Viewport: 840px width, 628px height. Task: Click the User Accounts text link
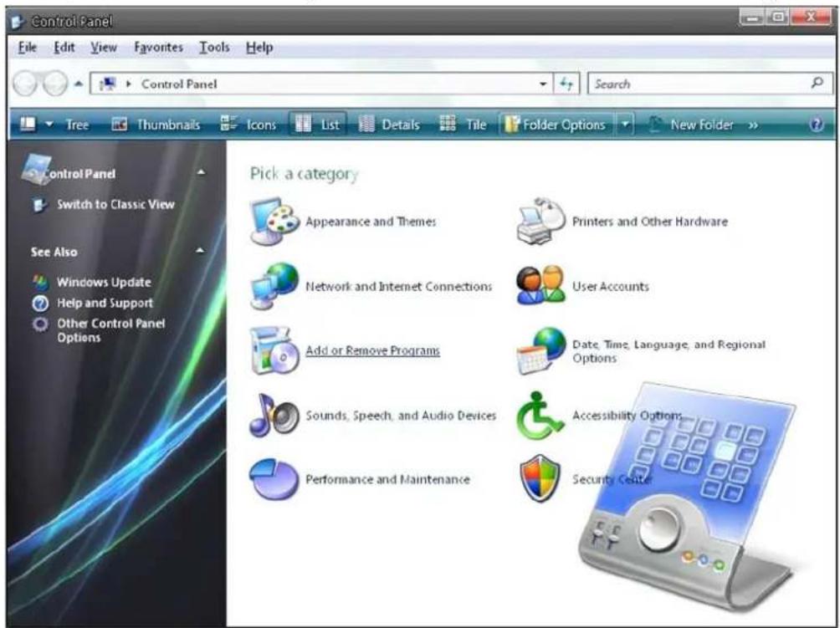point(610,287)
